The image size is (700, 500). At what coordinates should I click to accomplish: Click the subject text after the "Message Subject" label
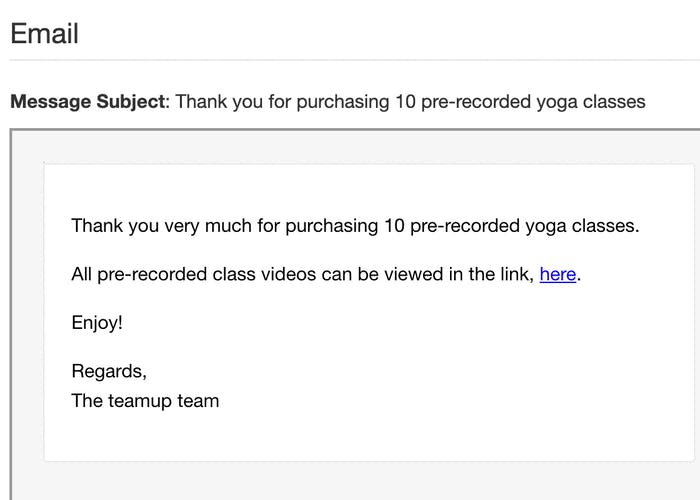[x=410, y=102]
